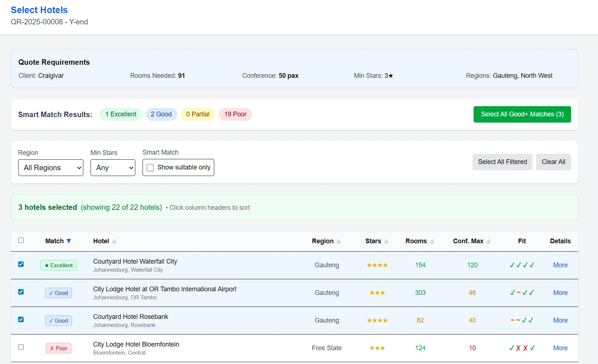Open the All Regions dropdown
The width and height of the screenshot is (598, 364).
tap(51, 167)
